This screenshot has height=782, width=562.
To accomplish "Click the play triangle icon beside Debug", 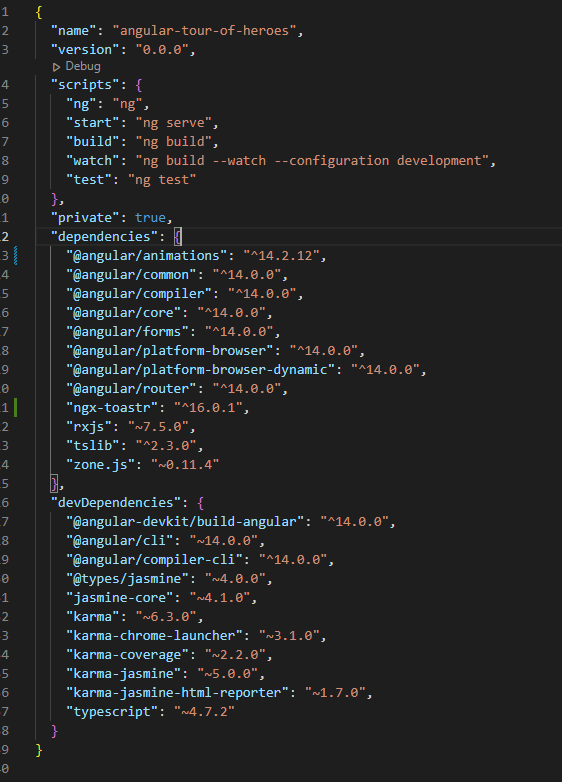I will click(x=56, y=67).
